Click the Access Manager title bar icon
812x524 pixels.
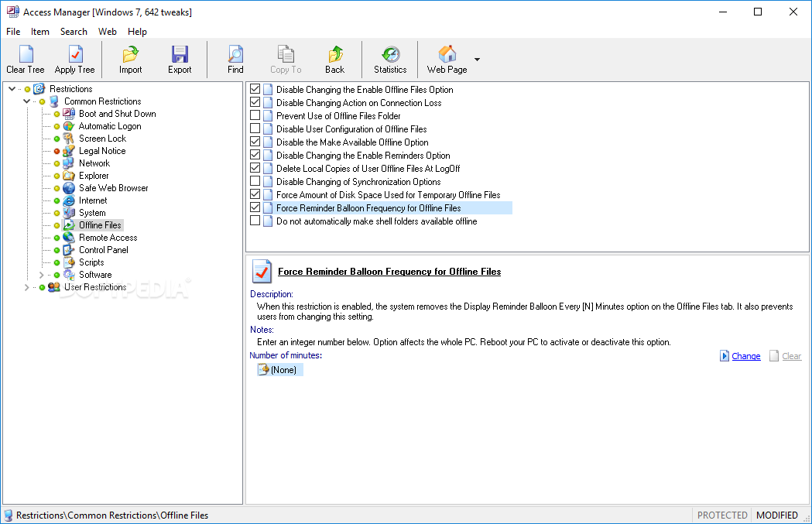tap(12, 12)
